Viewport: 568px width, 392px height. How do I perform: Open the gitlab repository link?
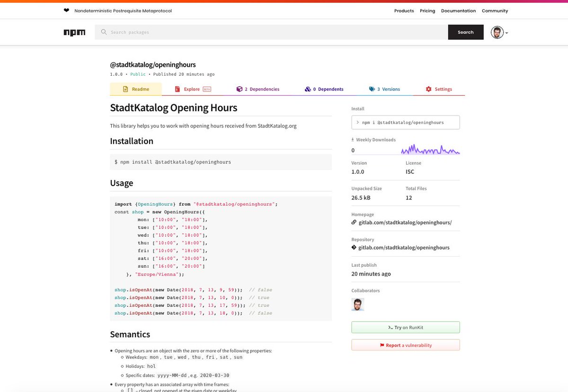pos(404,248)
